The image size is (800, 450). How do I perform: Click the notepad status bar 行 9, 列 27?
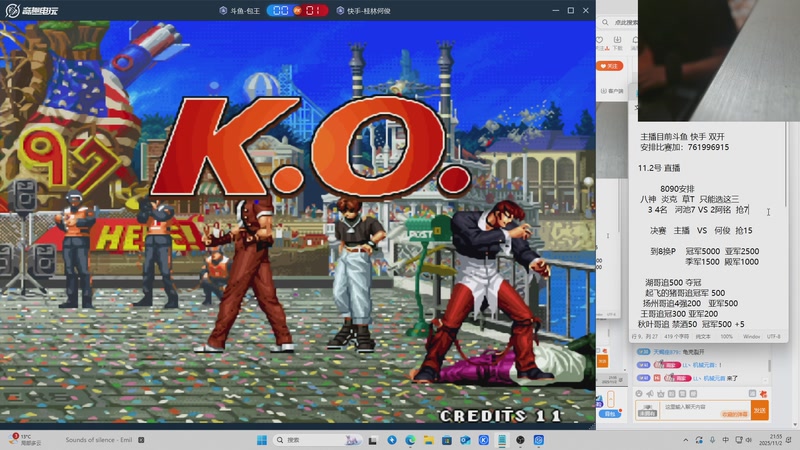pos(644,337)
